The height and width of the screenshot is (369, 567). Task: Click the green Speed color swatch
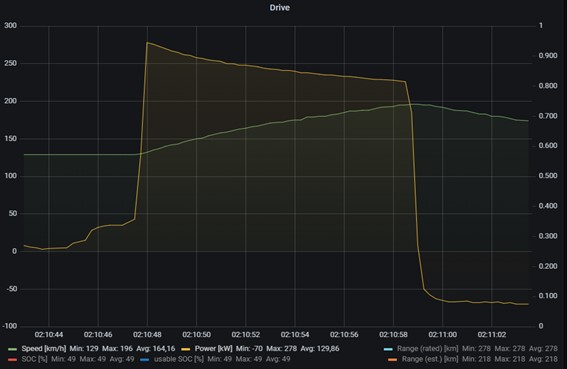(x=13, y=349)
